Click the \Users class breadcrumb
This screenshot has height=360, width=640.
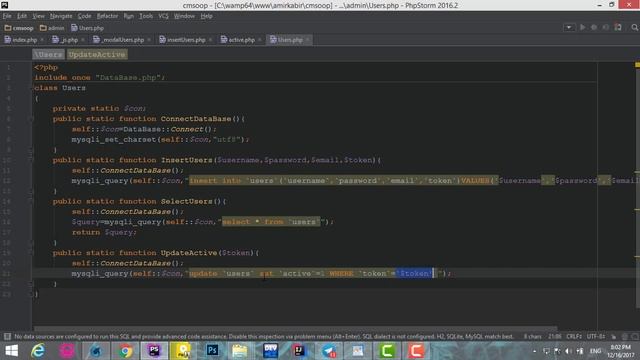click(x=48, y=54)
